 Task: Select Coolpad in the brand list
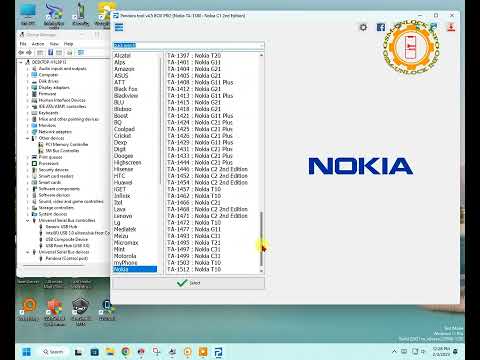pos(124,129)
